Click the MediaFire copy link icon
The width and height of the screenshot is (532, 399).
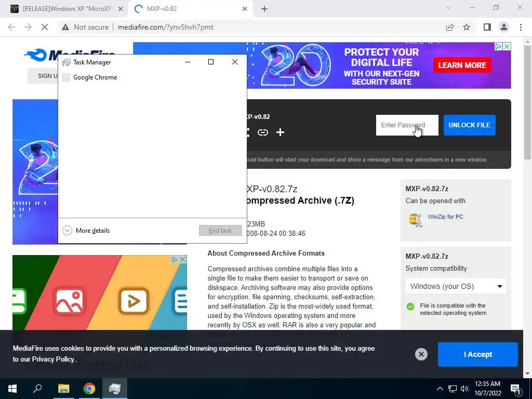point(262,132)
